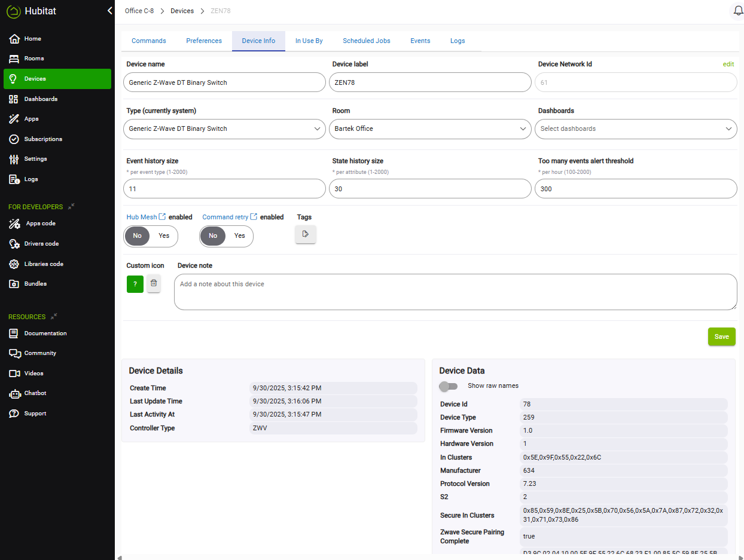Open the Room dropdown showing Bartek Office
Image resolution: width=744 pixels, height=560 pixels.
click(430, 129)
